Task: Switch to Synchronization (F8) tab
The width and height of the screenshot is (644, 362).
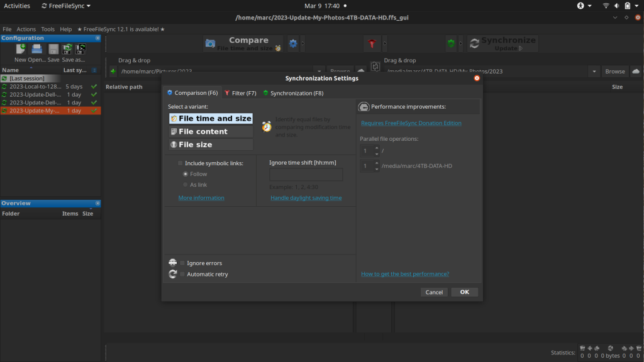Action: click(293, 93)
